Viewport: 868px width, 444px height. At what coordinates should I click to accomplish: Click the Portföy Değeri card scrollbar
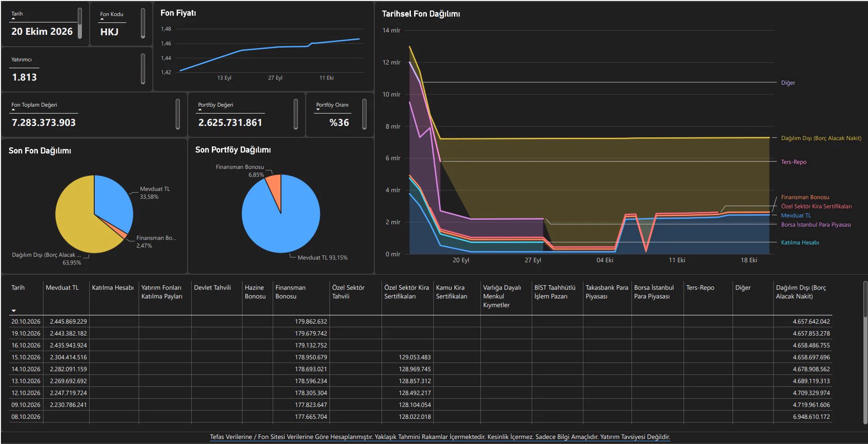[x=296, y=114]
